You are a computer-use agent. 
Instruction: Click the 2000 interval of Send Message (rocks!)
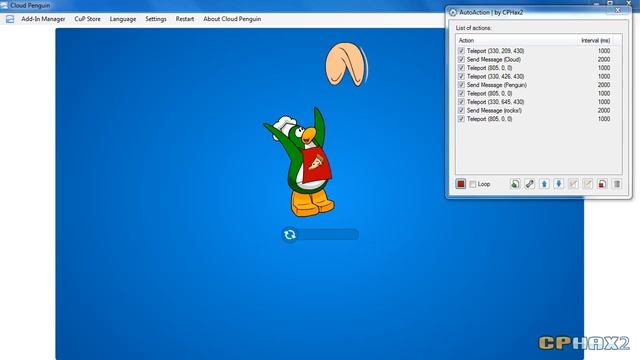(604, 111)
